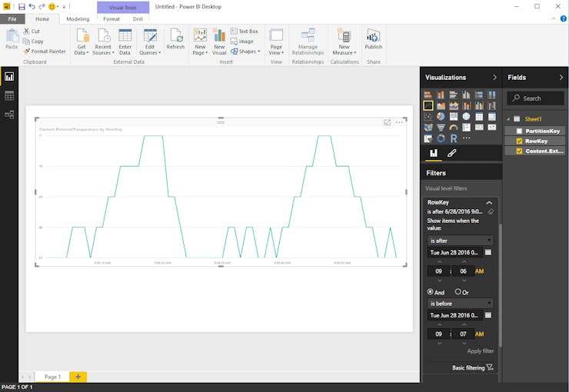Screen dimensions: 569x392
Task: Show the Fields well pane icon
Action: tap(434, 153)
